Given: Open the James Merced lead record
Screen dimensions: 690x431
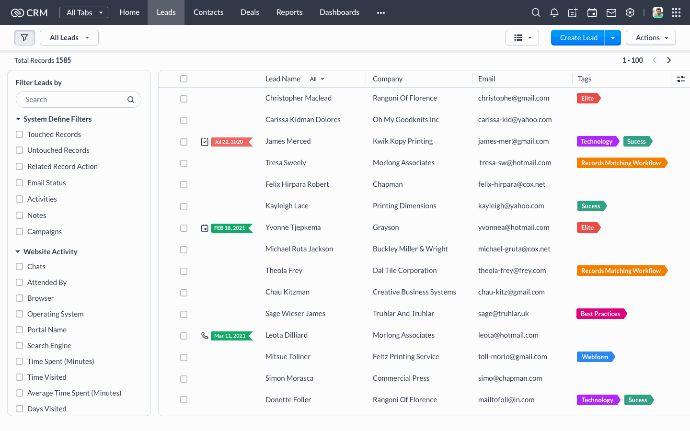Looking at the screenshot, I should pos(288,141).
